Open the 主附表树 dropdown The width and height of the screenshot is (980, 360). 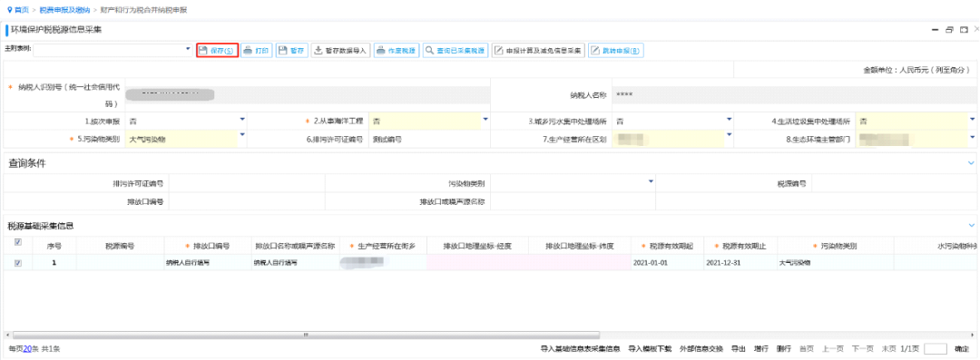click(x=188, y=49)
